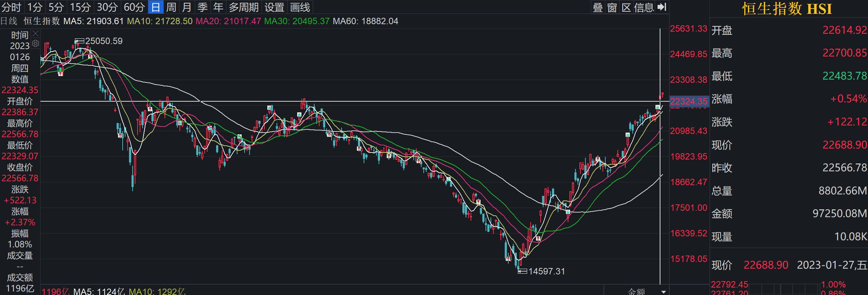Open the 设置 settings menu

274,7
